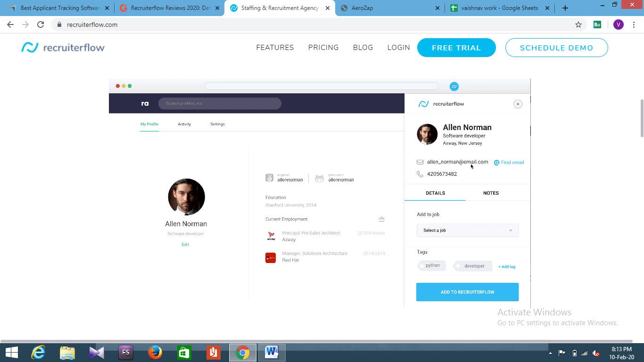The width and height of the screenshot is (644, 362).
Task: Click the python tag
Action: 432,266
